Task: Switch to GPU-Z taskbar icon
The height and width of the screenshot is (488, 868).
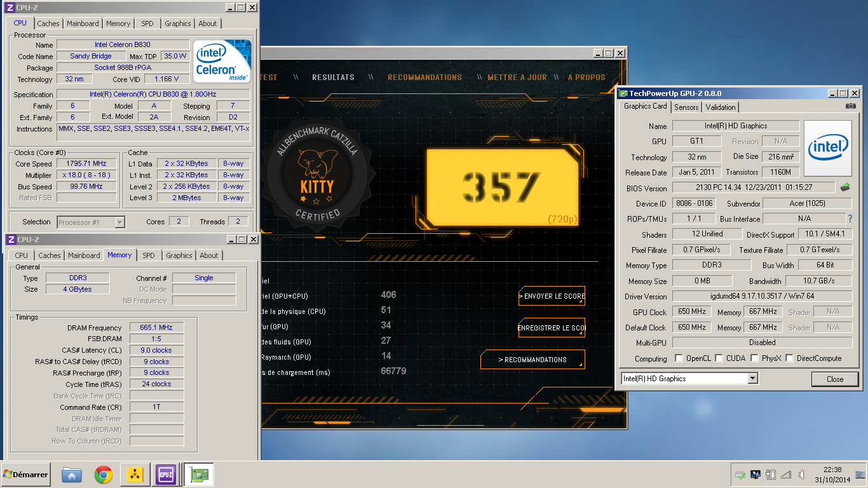Action: click(x=199, y=475)
